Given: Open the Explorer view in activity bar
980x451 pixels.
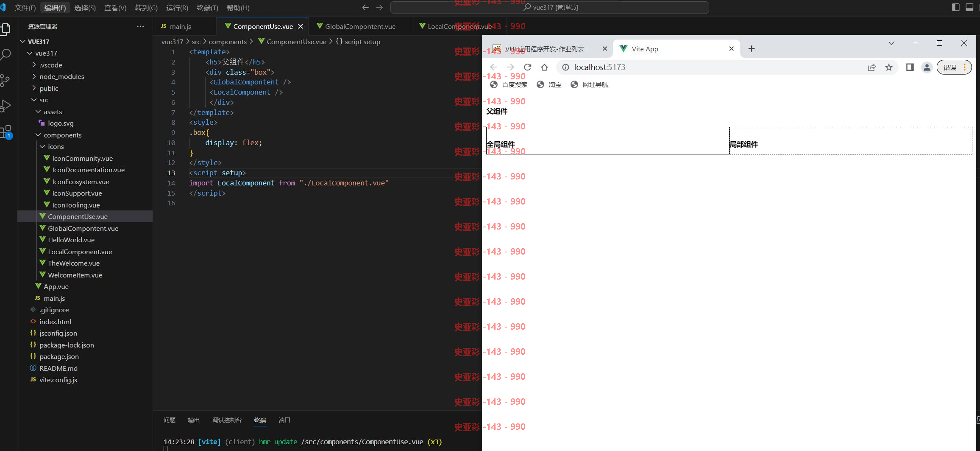Looking at the screenshot, I should (x=5, y=29).
